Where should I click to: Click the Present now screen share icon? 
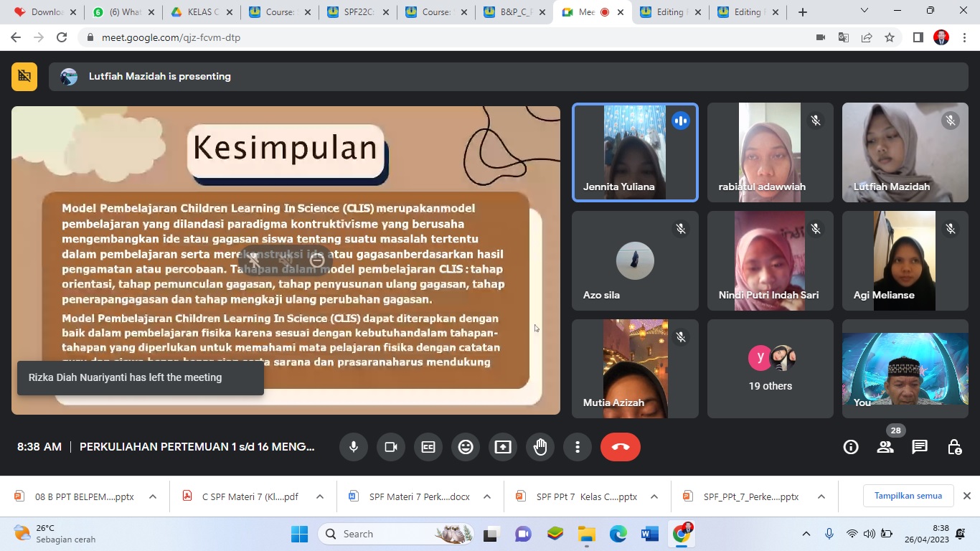coord(503,447)
